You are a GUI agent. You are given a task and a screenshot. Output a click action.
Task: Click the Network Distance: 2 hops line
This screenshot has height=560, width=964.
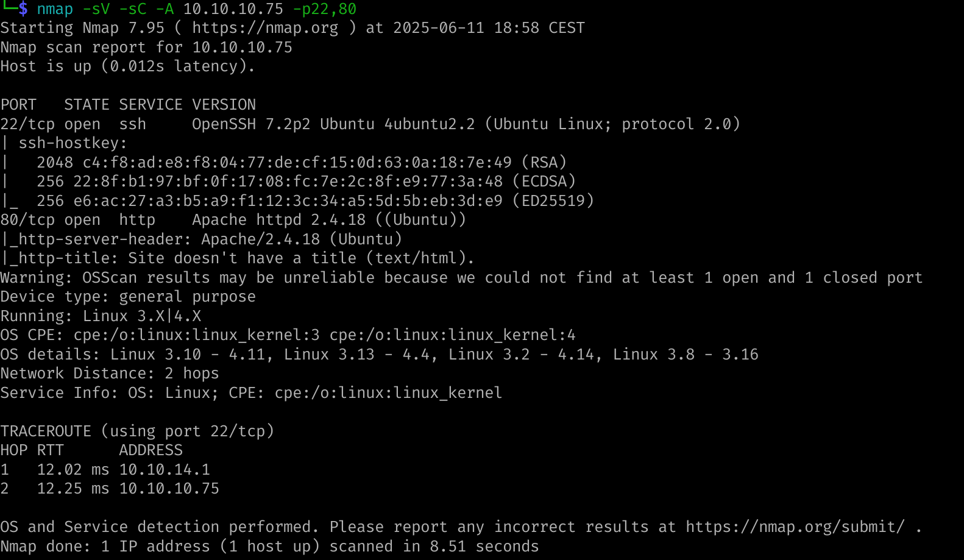coord(110,374)
